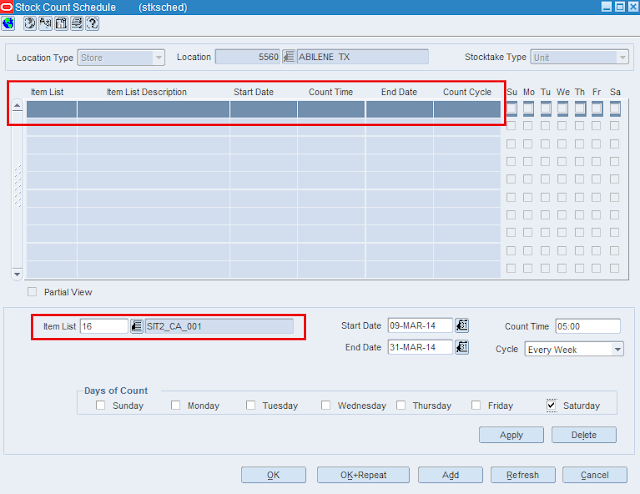
Task: Click the Add button
Action: click(450, 475)
